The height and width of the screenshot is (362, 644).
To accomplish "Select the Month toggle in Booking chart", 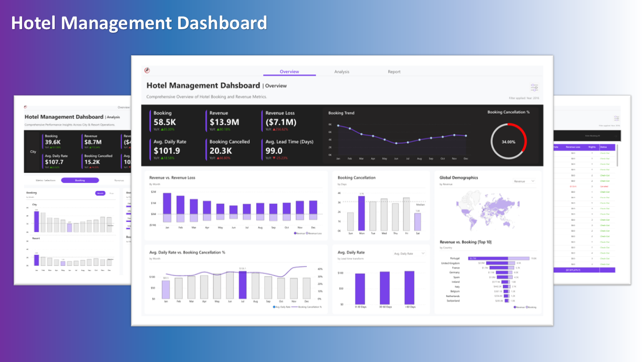I will [x=100, y=193].
